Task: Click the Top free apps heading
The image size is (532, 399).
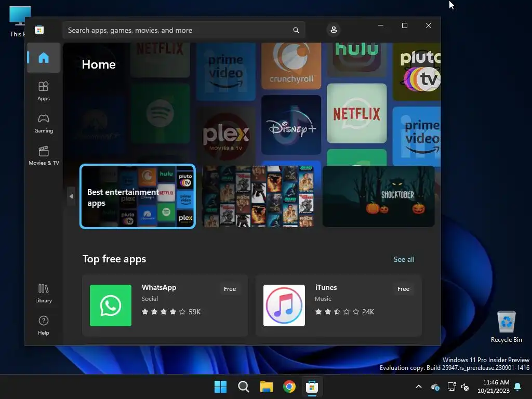Action: (x=114, y=259)
